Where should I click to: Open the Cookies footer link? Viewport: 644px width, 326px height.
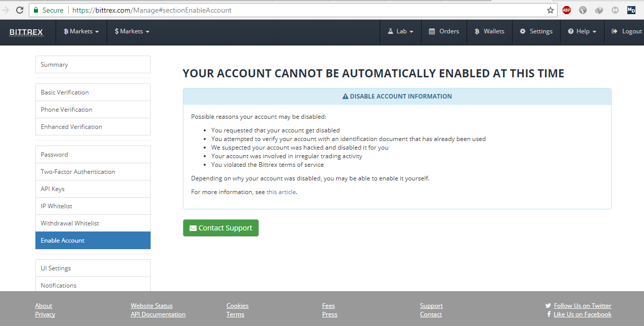(238, 306)
